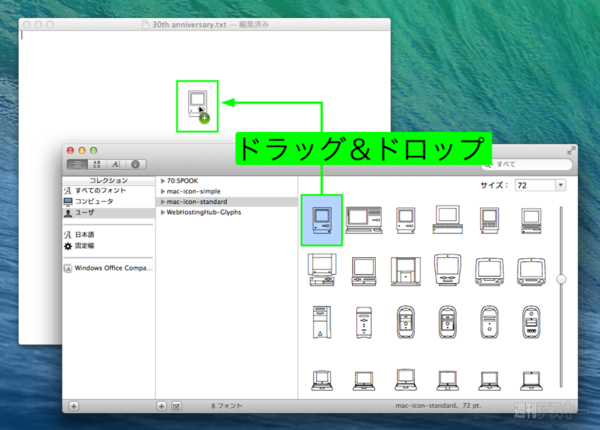The image size is (600, 430).
Task: Select すべてのフォント collection
Action: pyautogui.click(x=109, y=191)
